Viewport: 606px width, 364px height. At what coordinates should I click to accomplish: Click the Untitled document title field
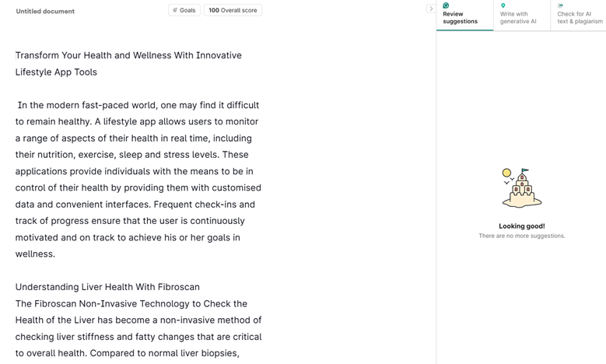pos(45,12)
